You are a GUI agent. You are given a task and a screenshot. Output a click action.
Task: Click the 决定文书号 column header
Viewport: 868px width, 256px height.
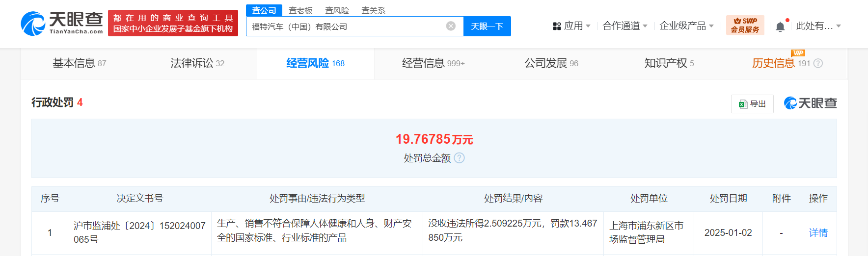(x=139, y=198)
